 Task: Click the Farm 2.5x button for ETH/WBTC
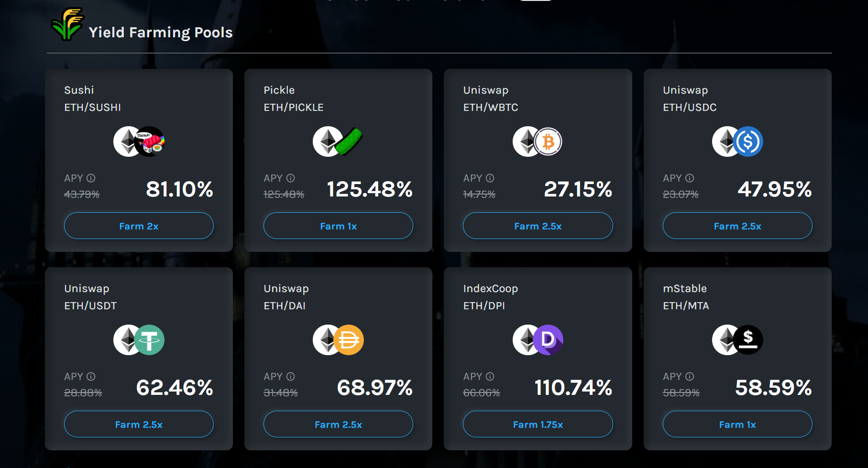(x=538, y=226)
